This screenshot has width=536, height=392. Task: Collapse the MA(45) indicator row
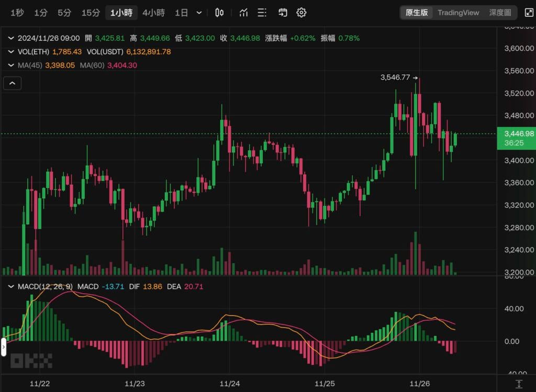click(x=12, y=65)
